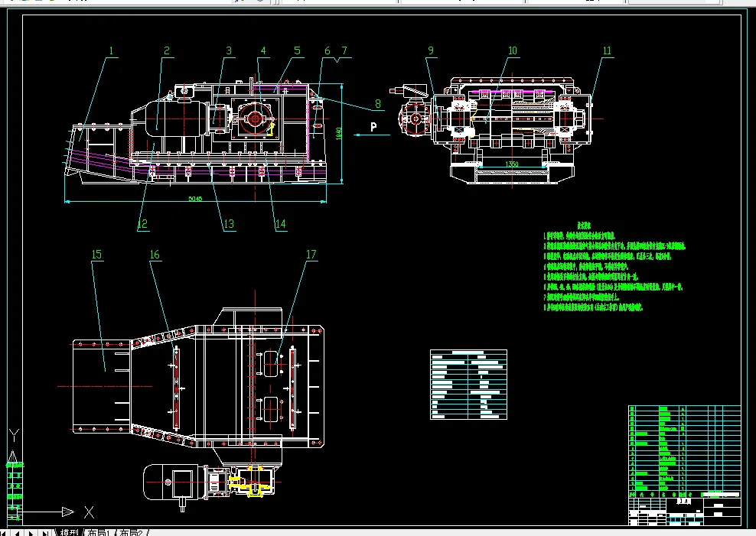Select part callout number 15
Viewport: 756px width, 536px height.
[x=96, y=255]
